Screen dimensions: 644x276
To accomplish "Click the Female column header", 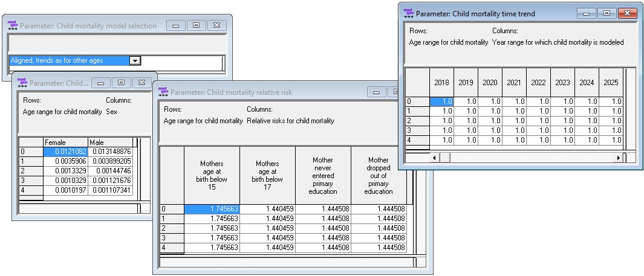I will 65,143.
